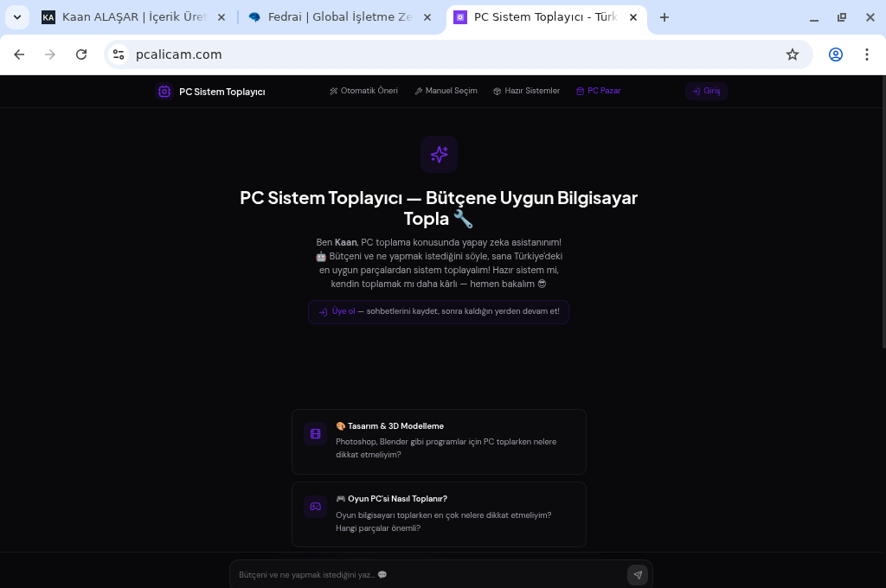The width and height of the screenshot is (886, 588).
Task: Click the shopping icon beside PC Pazar
Action: [x=581, y=91]
